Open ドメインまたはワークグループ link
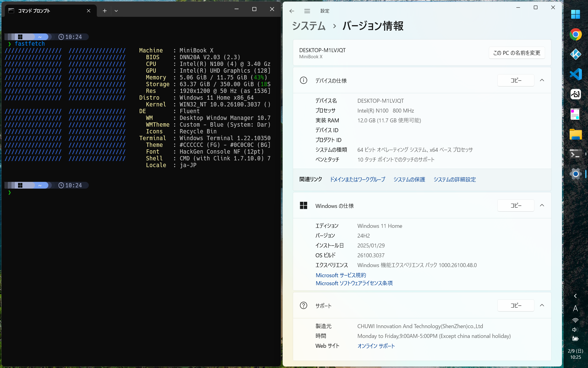This screenshot has height=368, width=588. [x=357, y=179]
